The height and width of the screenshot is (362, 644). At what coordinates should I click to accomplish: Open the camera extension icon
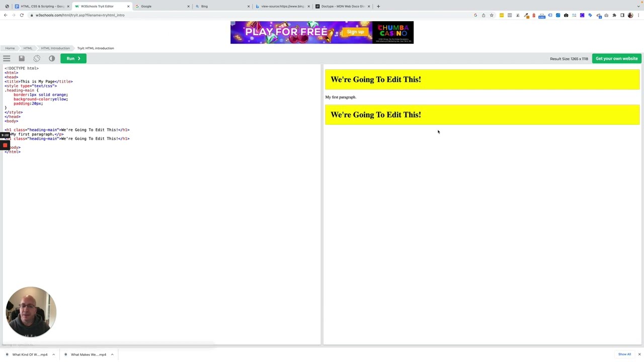point(566,15)
